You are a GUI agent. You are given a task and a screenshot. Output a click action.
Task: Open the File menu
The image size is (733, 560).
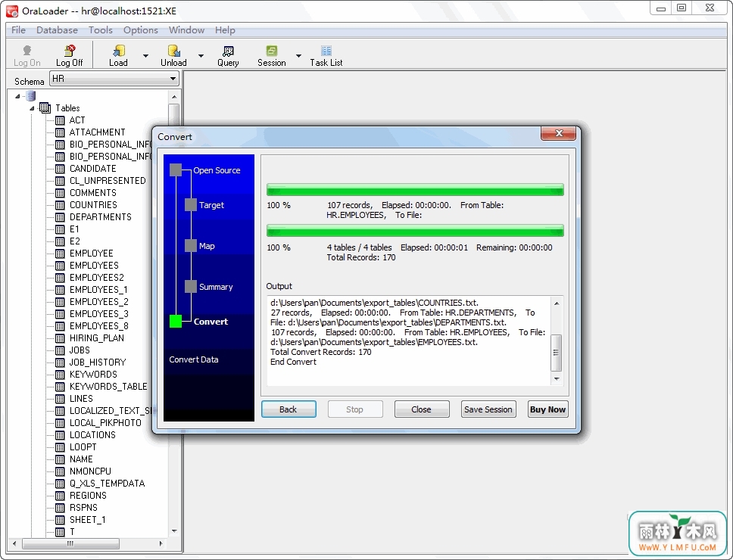click(19, 30)
